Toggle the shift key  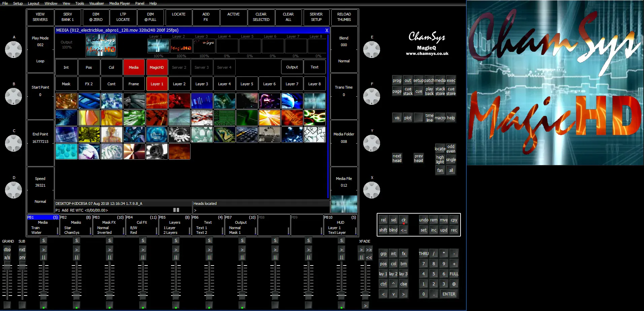pos(383,230)
